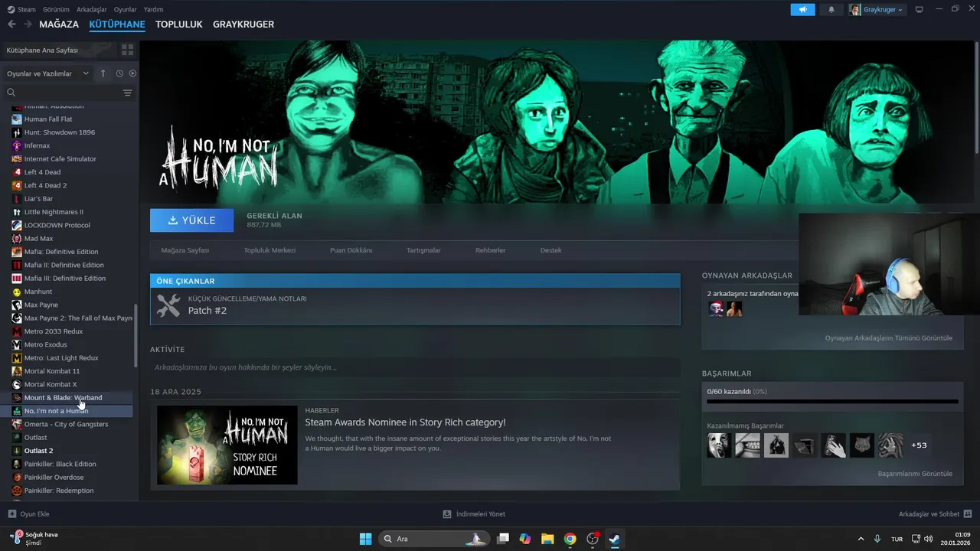The height and width of the screenshot is (551, 980).
Task: Expand the Graykruger account dropdown
Action: [877, 9]
